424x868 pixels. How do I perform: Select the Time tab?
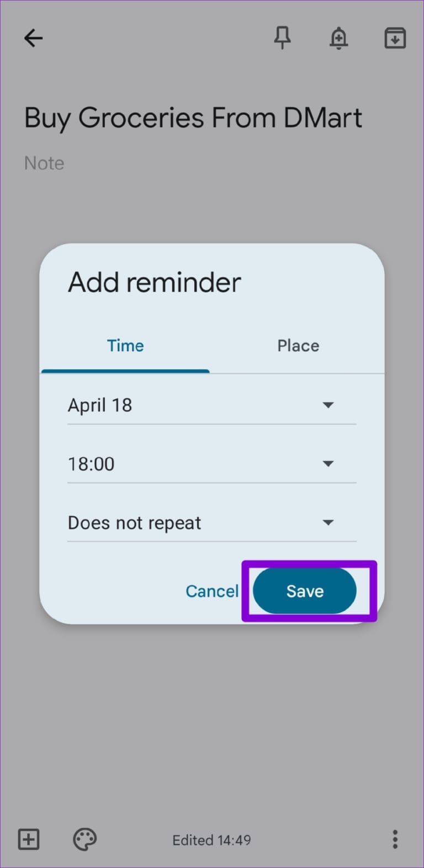pyautogui.click(x=125, y=346)
